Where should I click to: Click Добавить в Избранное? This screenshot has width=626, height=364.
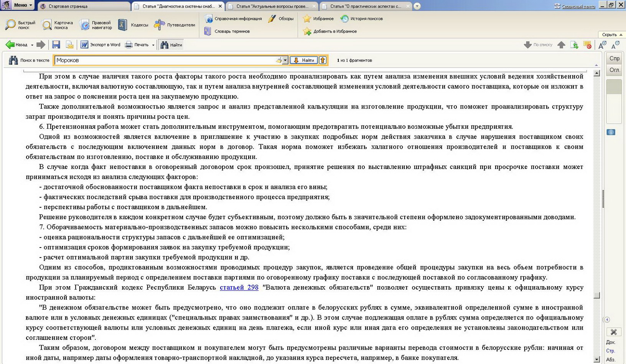330,31
